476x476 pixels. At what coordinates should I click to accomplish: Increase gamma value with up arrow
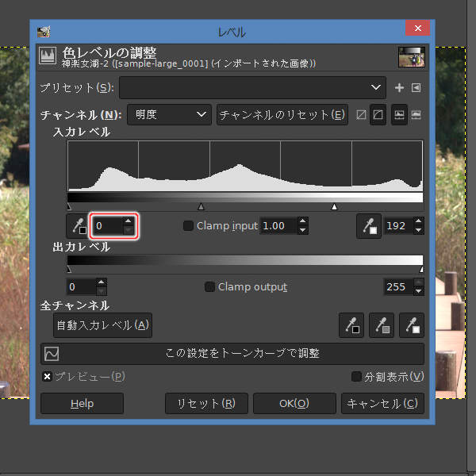303,221
